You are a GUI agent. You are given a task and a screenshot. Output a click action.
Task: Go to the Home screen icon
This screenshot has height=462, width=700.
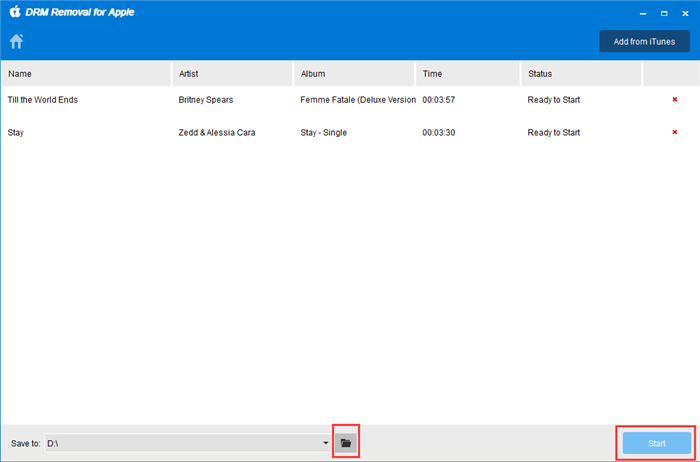17,41
